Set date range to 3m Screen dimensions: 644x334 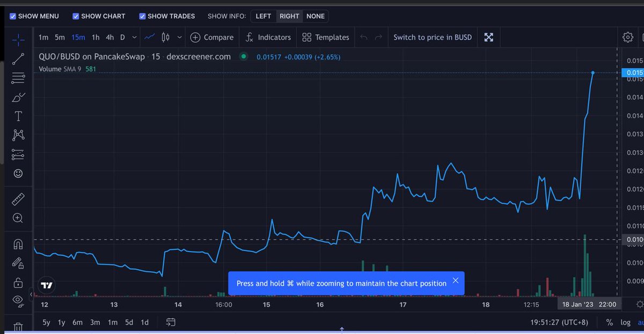[x=95, y=322]
